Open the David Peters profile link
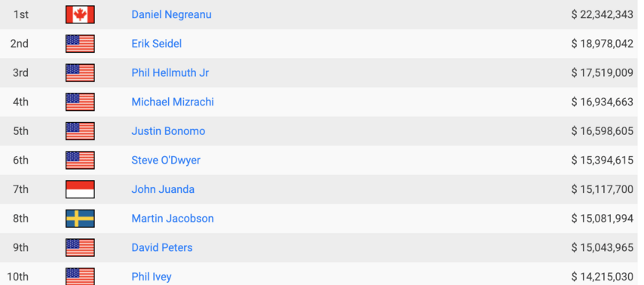This screenshot has width=644, height=285. click(x=162, y=247)
